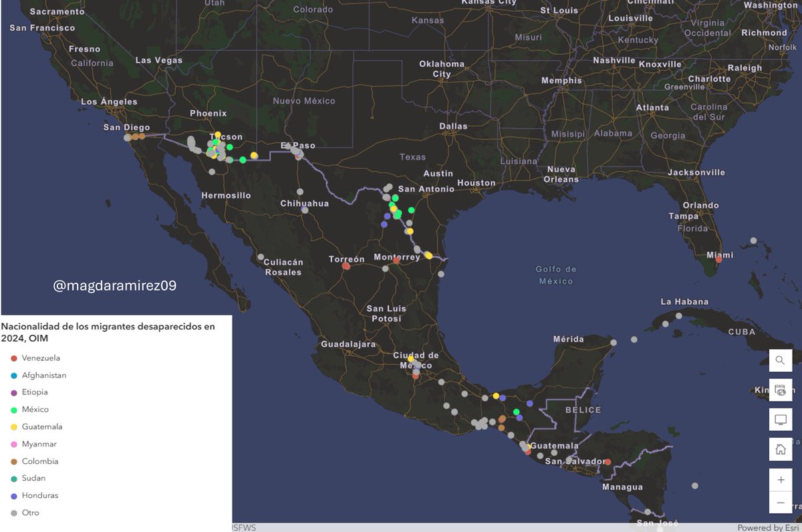This screenshot has width=802, height=532.
Task: Return map to home extent
Action: (x=780, y=449)
